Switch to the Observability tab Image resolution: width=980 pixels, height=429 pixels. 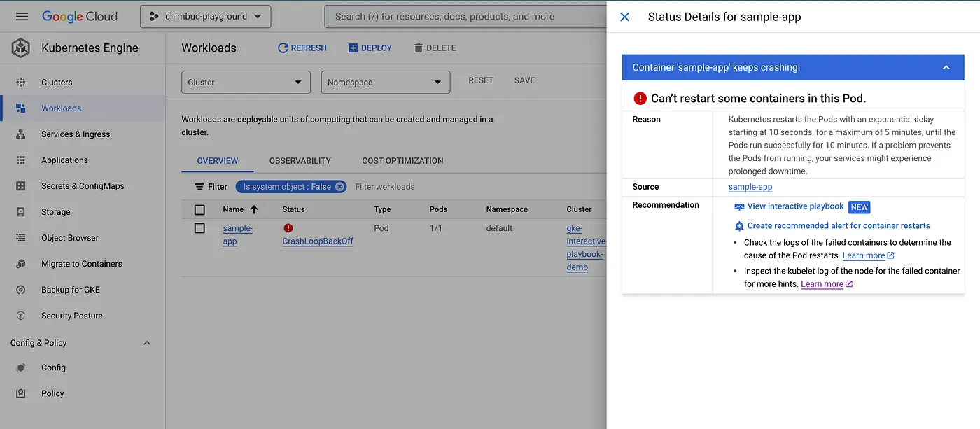[x=300, y=161]
